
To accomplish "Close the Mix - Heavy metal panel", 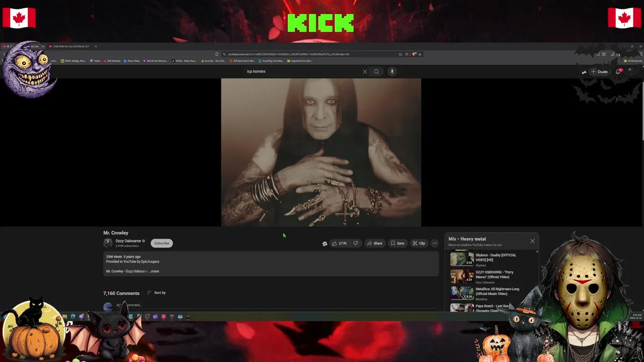I will pyautogui.click(x=532, y=241).
